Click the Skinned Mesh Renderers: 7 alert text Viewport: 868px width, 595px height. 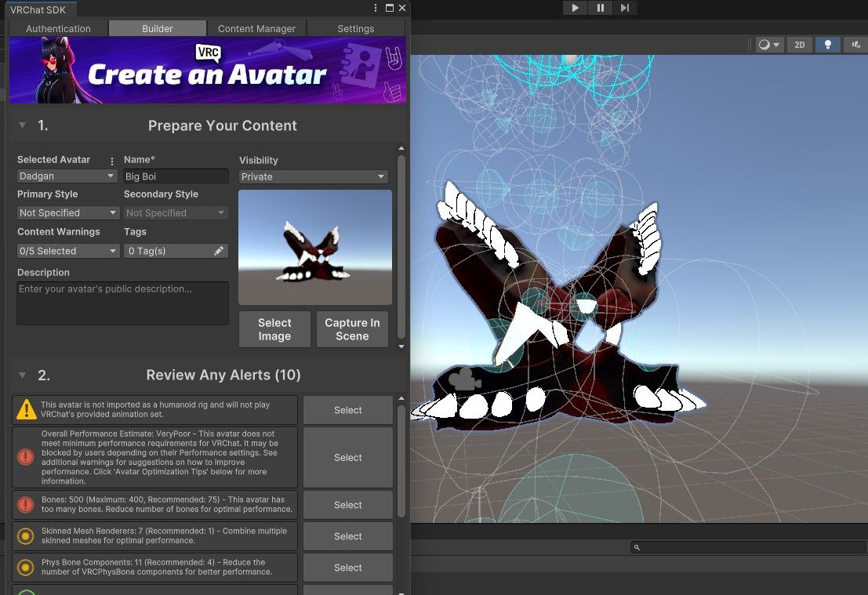pyautogui.click(x=164, y=535)
